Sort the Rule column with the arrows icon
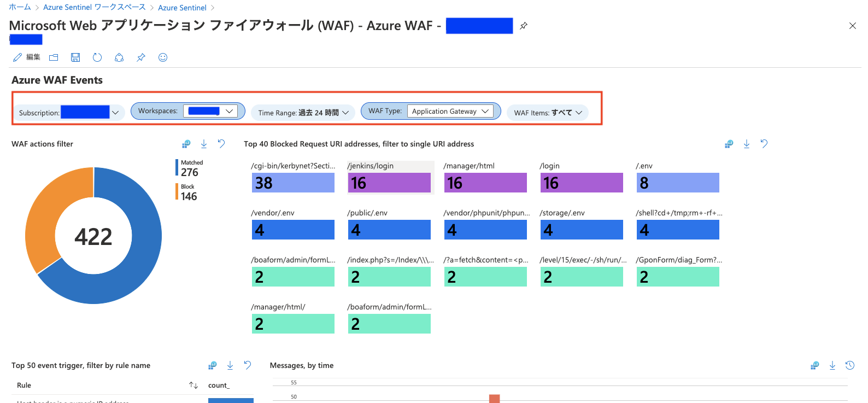This screenshot has height=403, width=868. tap(193, 386)
